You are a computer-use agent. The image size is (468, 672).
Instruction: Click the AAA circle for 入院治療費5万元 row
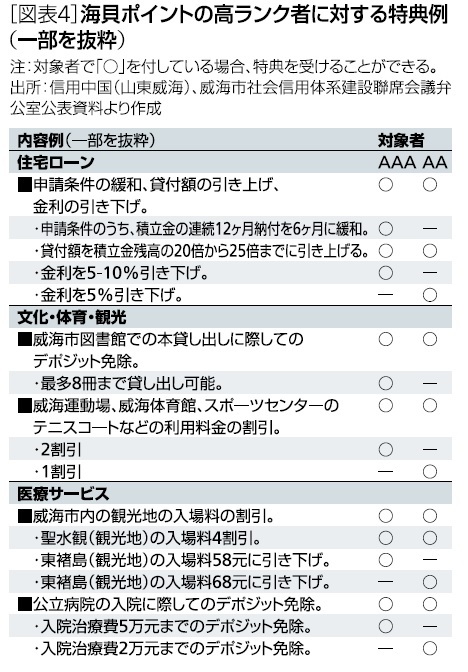click(386, 626)
